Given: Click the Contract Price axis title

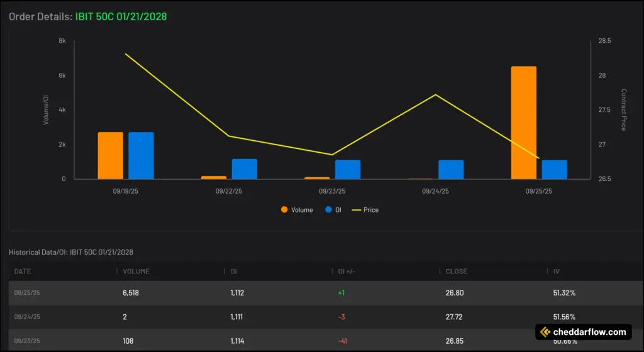Looking at the screenshot, I should pyautogui.click(x=623, y=109).
